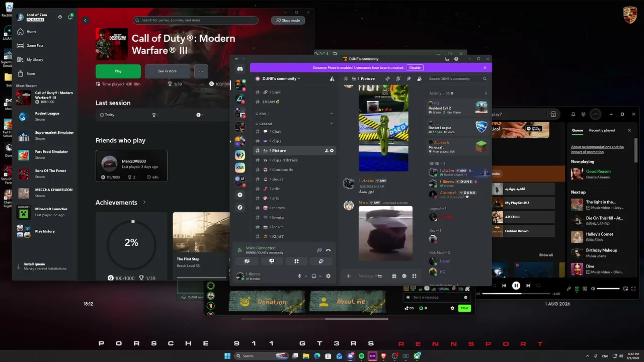Open the memes channel in Discord
This screenshot has height=362, width=644.
click(x=295, y=208)
